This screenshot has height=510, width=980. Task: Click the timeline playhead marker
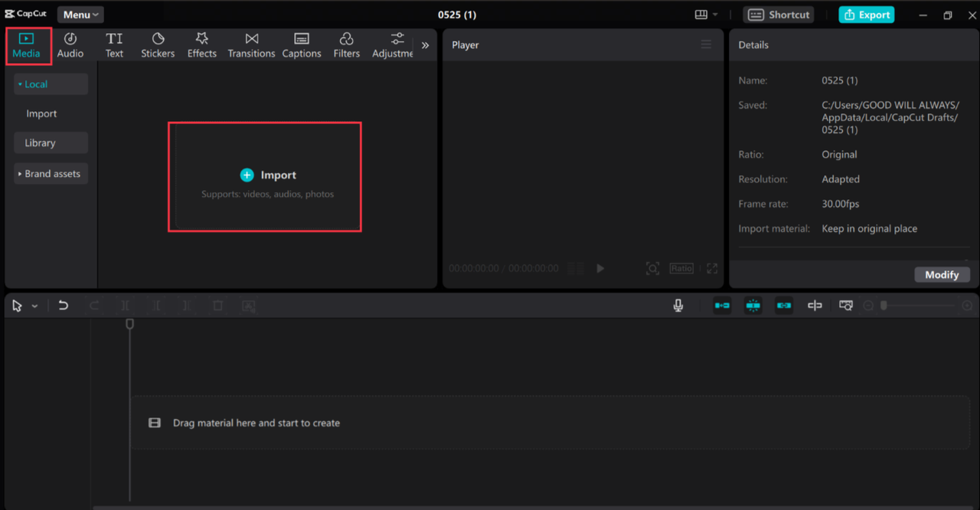tap(129, 324)
